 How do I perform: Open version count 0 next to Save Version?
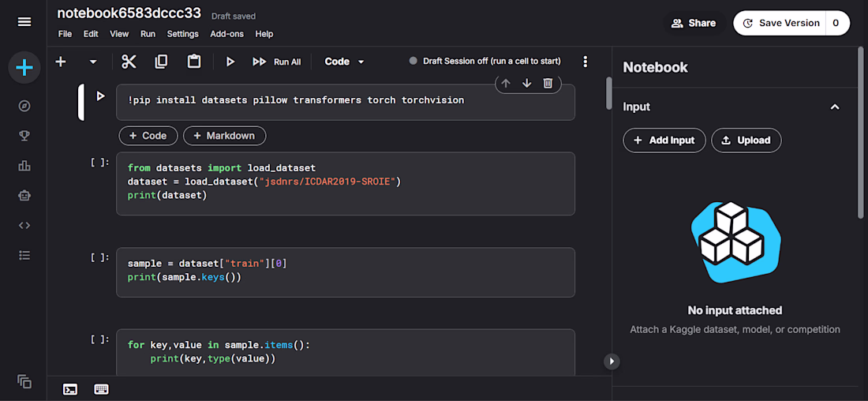tap(837, 23)
